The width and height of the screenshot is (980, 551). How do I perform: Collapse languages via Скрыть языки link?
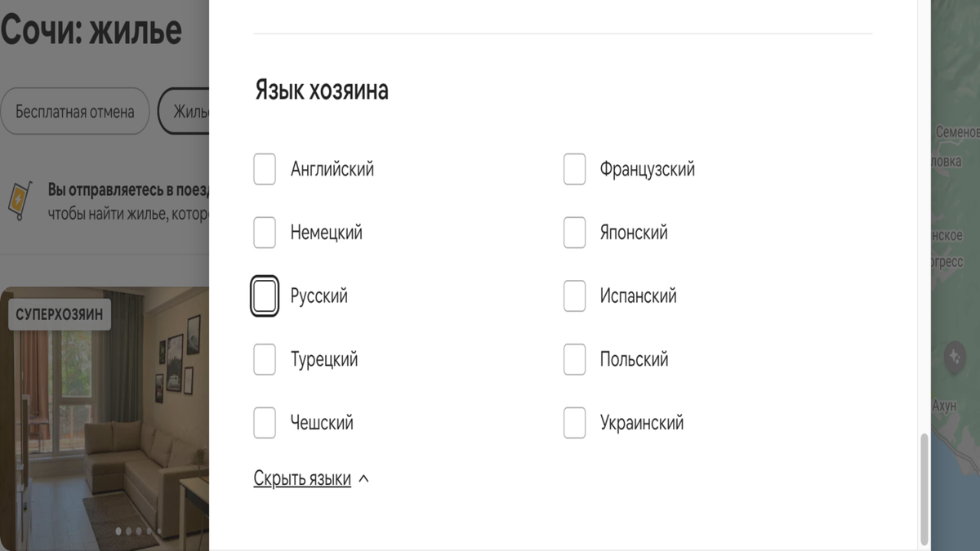click(x=302, y=478)
